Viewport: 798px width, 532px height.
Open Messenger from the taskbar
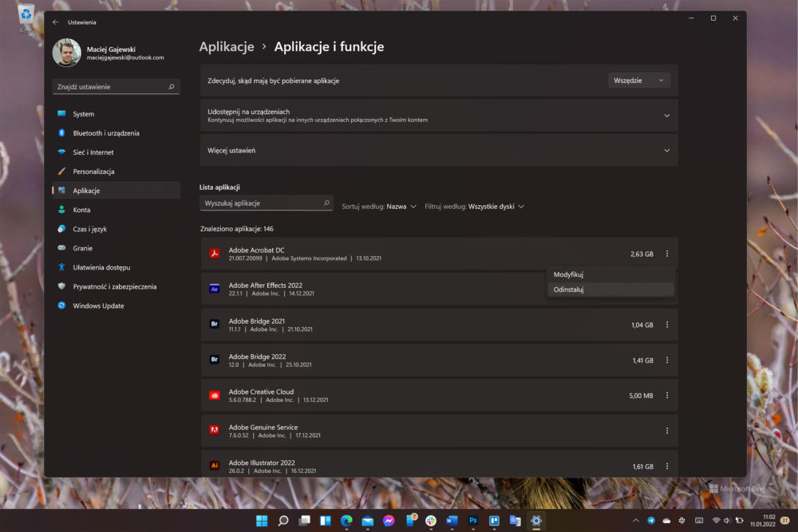[x=389, y=521]
